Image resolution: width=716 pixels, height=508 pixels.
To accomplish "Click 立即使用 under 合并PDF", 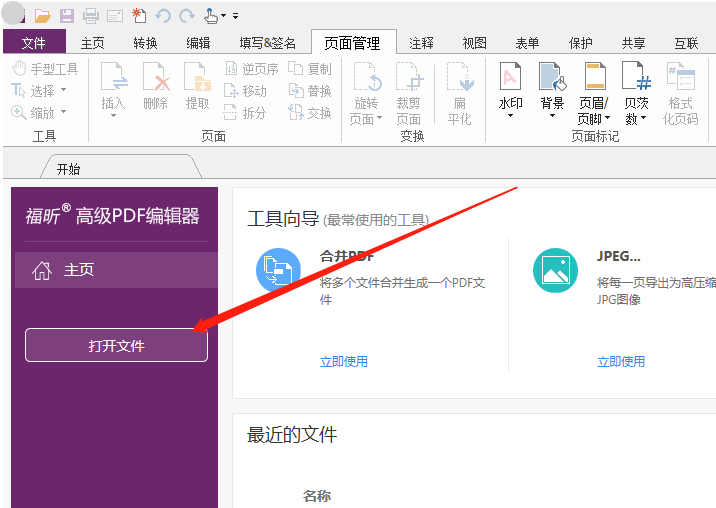I will coord(344,362).
